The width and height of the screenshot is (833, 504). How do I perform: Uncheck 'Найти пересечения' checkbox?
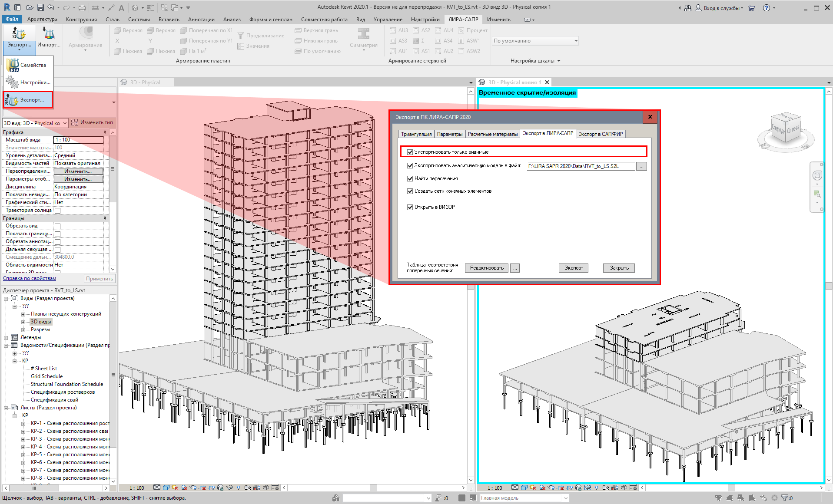pos(410,178)
